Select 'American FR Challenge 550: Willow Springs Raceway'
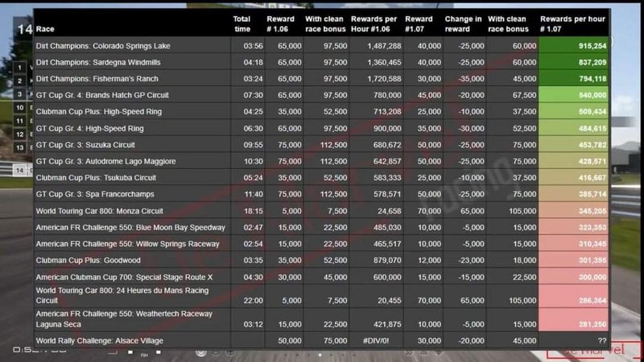This screenshot has height=362, width=644. click(128, 244)
